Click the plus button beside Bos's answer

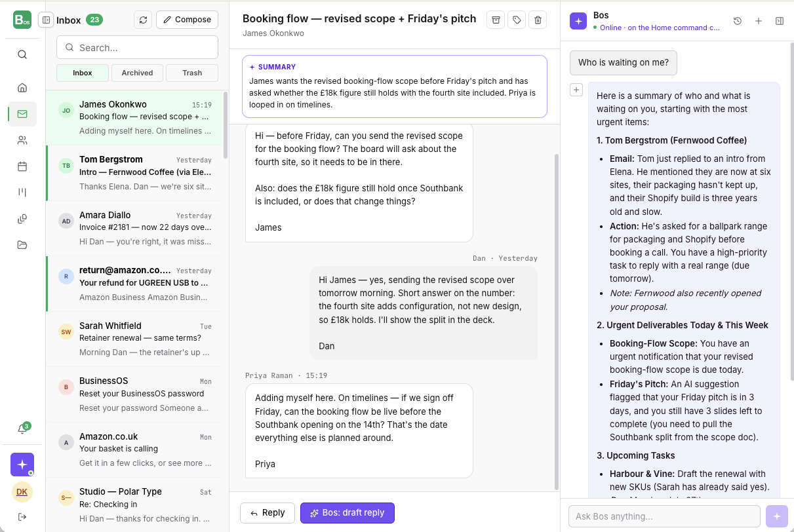coord(576,90)
